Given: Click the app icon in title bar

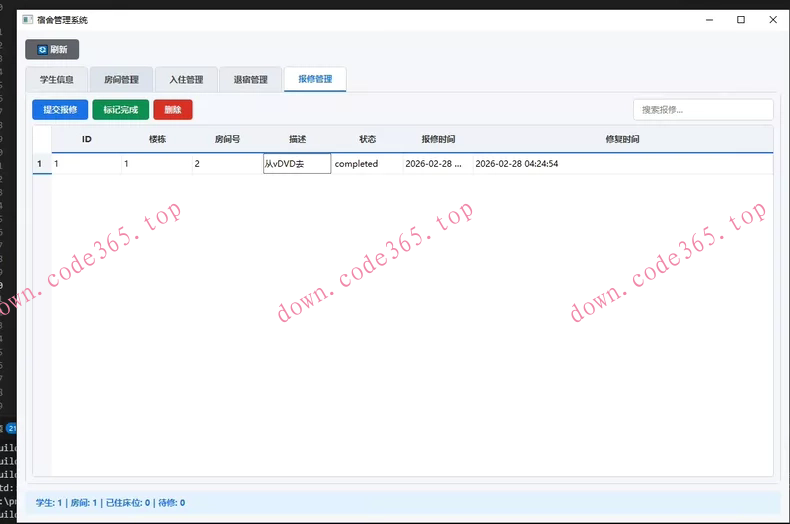Looking at the screenshot, I should tap(28, 20).
